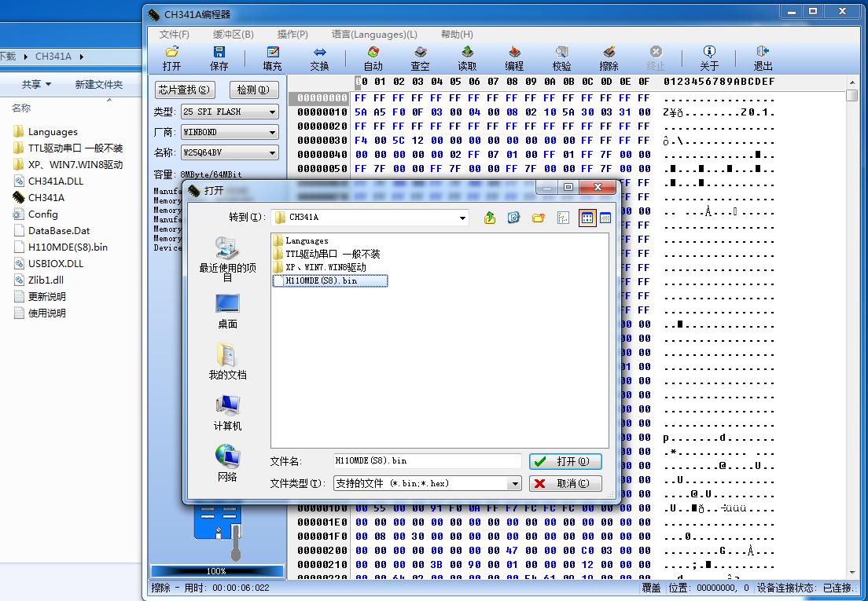Click the Swap (交换) toolbar icon
Screen dimensions: 868x601
coord(319,58)
